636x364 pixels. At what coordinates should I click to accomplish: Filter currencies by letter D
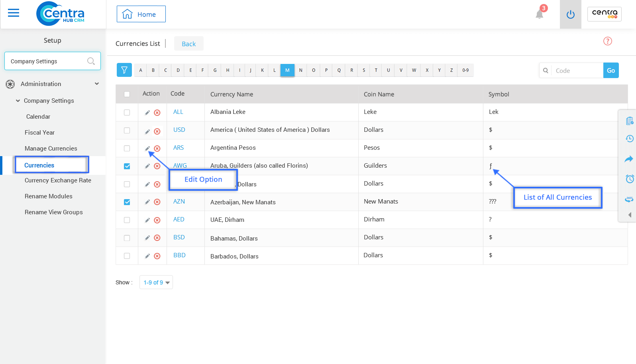pyautogui.click(x=178, y=70)
